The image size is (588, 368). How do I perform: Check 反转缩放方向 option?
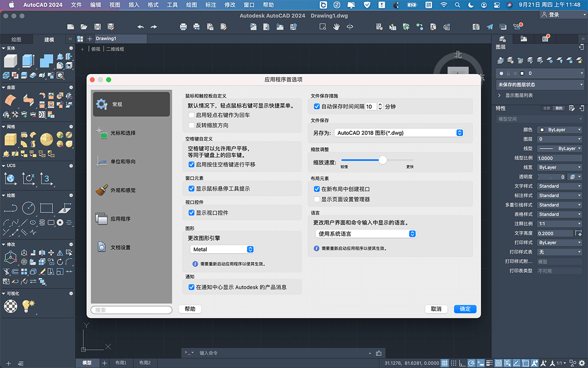point(192,125)
